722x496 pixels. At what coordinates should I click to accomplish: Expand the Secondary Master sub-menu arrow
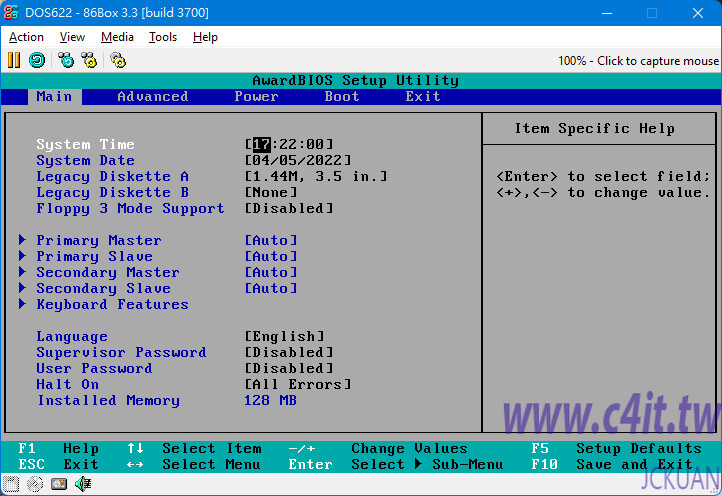point(22,272)
